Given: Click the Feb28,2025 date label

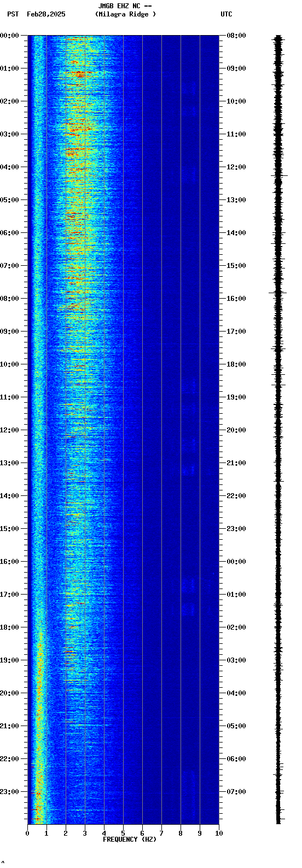Looking at the screenshot, I should [x=46, y=14].
